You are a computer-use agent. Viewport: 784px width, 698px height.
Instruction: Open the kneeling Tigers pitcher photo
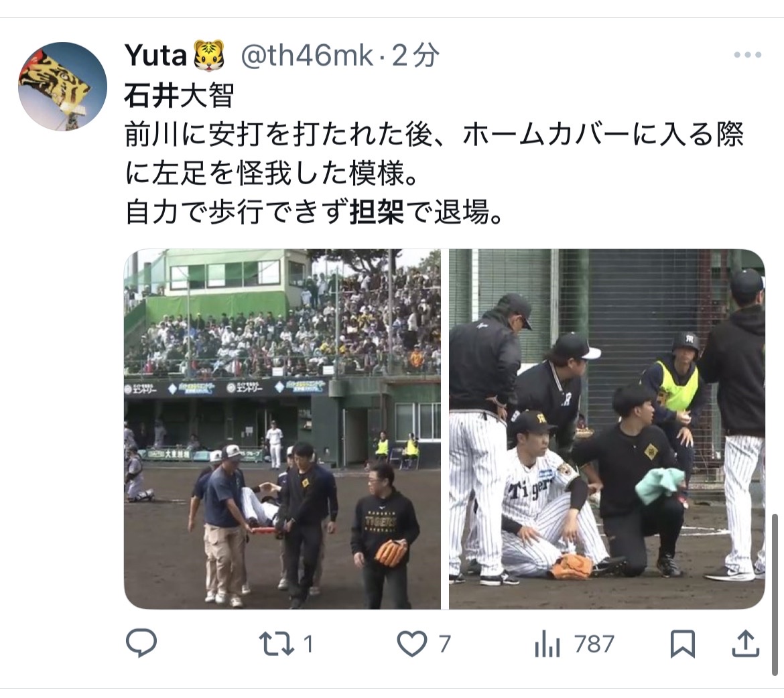click(607, 429)
